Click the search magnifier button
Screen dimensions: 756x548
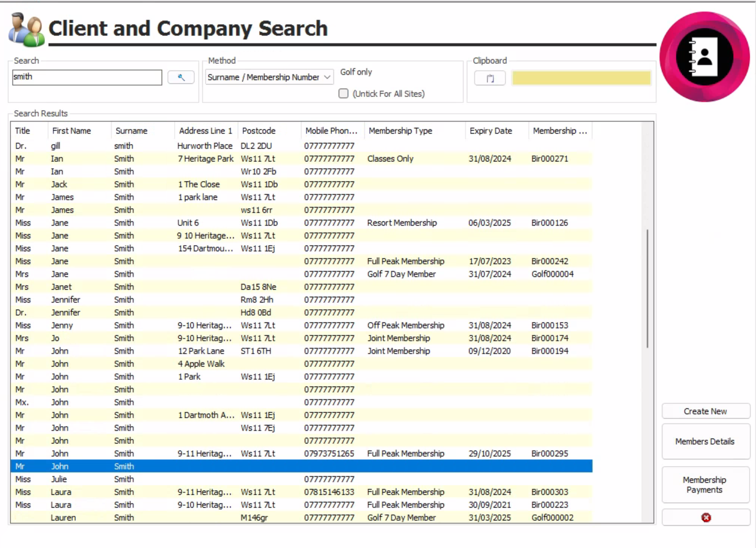pos(181,77)
